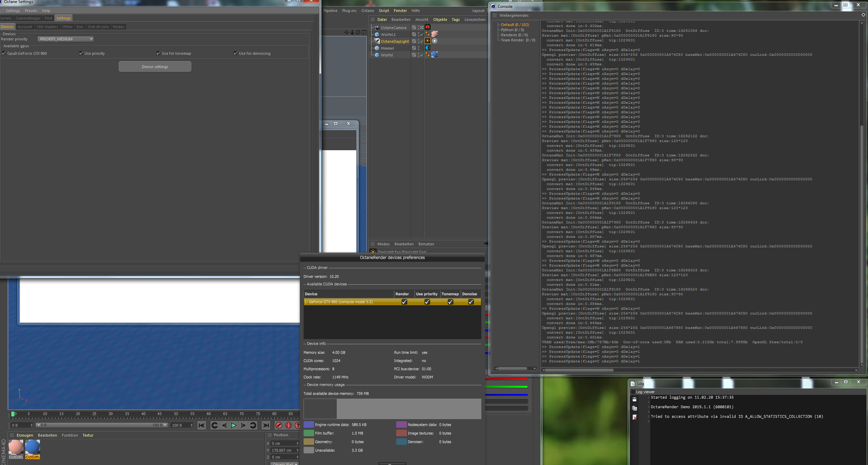Click the Himmel environment tag icon
Viewport: 868px width, 465px height.
[x=427, y=48]
